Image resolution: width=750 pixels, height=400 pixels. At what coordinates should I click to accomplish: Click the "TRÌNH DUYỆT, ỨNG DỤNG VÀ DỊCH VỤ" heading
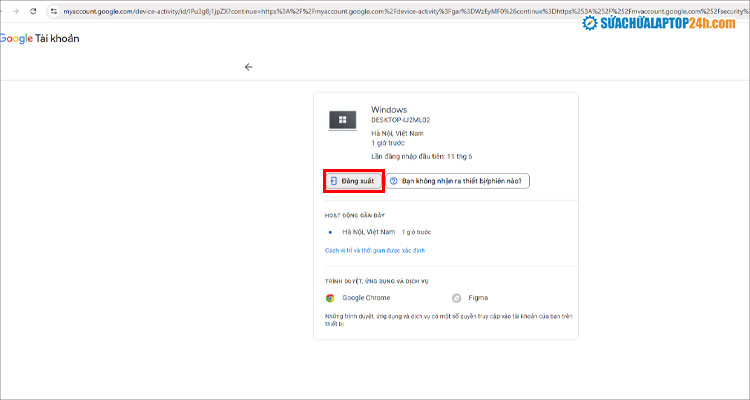pyautogui.click(x=385, y=281)
